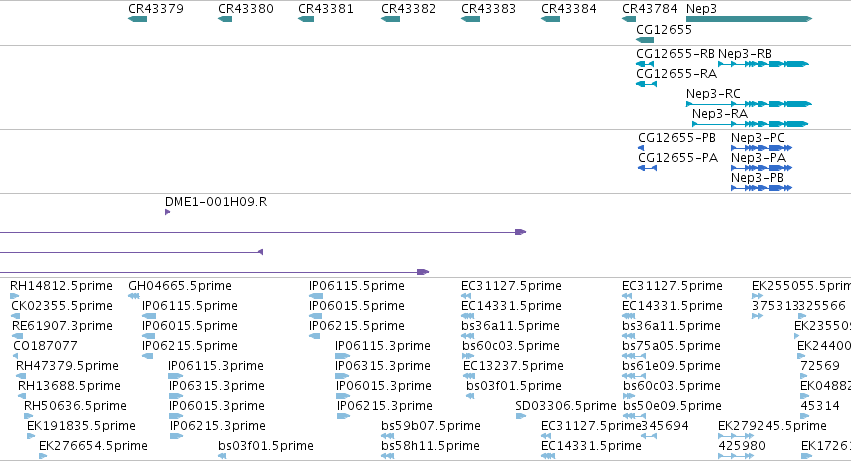Select the RH47379.5prime EST label
The image size is (851, 461).
[x=67, y=366]
